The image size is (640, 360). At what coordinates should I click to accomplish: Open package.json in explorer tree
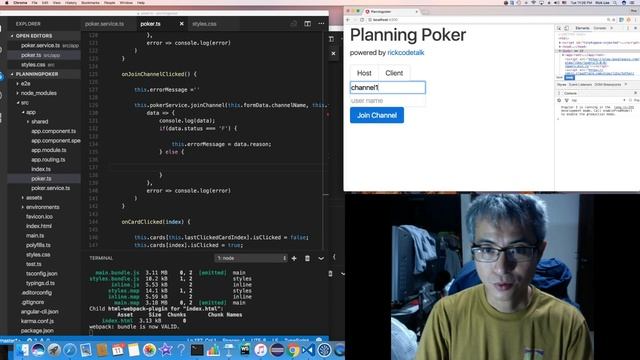pos(37,331)
